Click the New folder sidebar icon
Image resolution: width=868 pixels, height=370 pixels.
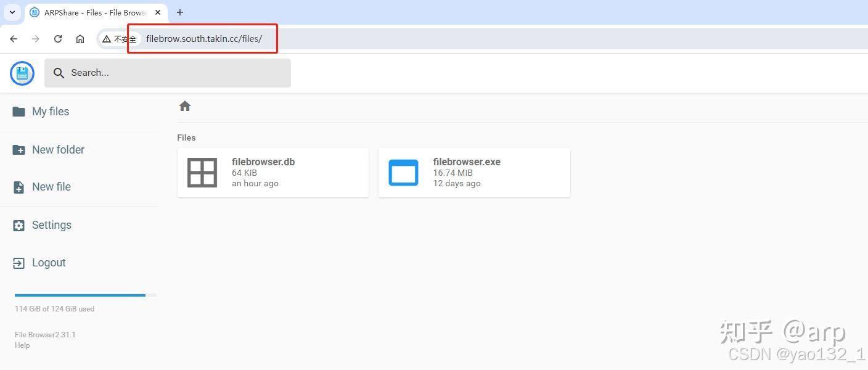(x=18, y=149)
